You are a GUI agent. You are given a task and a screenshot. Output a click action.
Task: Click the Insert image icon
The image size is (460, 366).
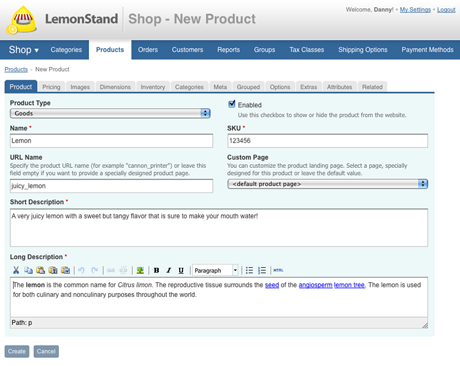[x=140, y=270]
